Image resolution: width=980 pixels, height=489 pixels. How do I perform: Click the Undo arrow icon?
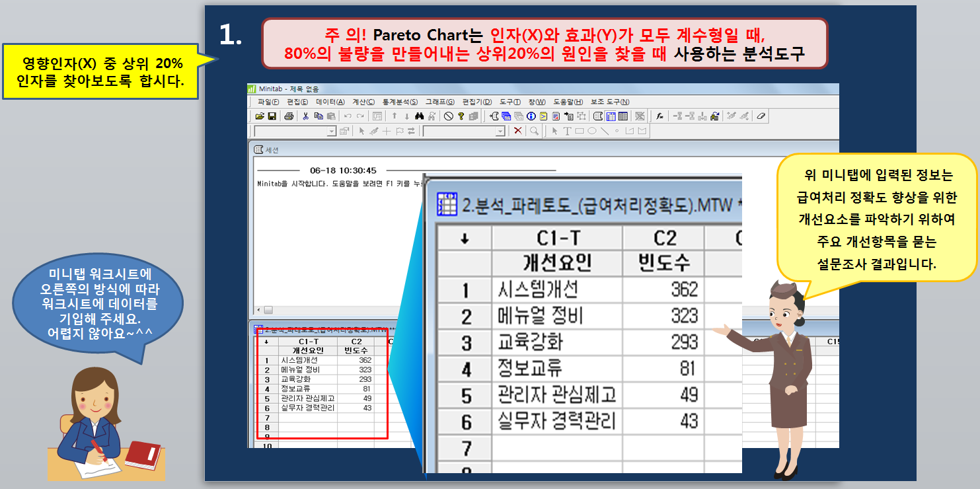tap(348, 116)
